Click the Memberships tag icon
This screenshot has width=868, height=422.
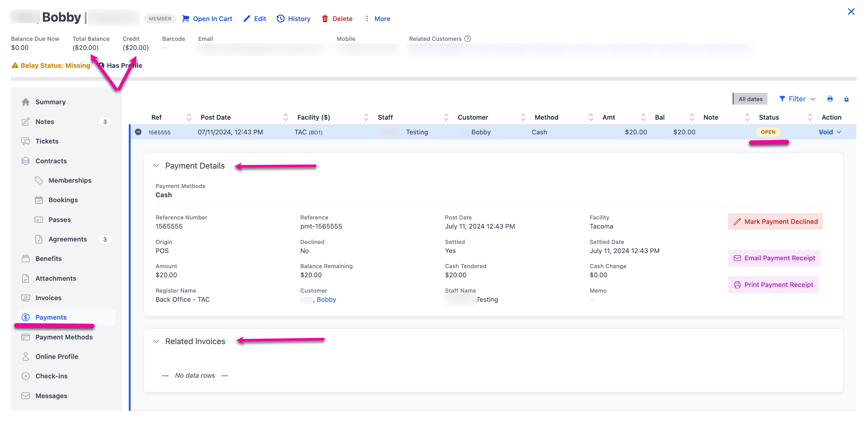39,180
